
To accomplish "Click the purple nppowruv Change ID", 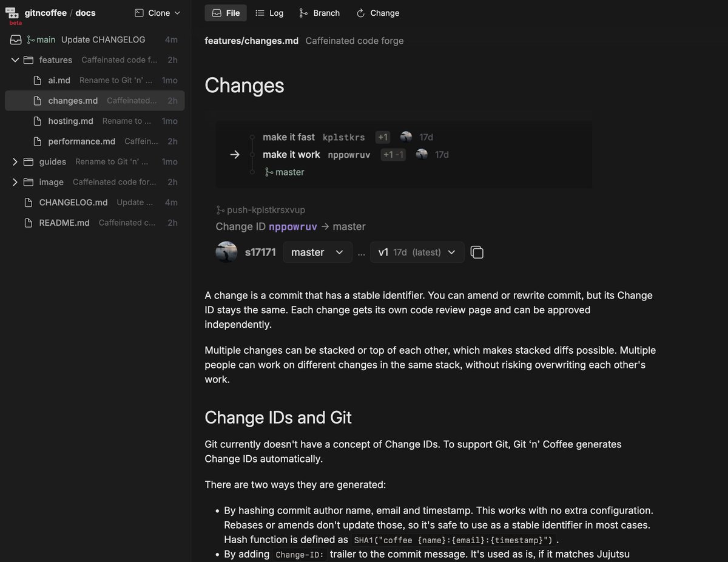I will coord(293,226).
